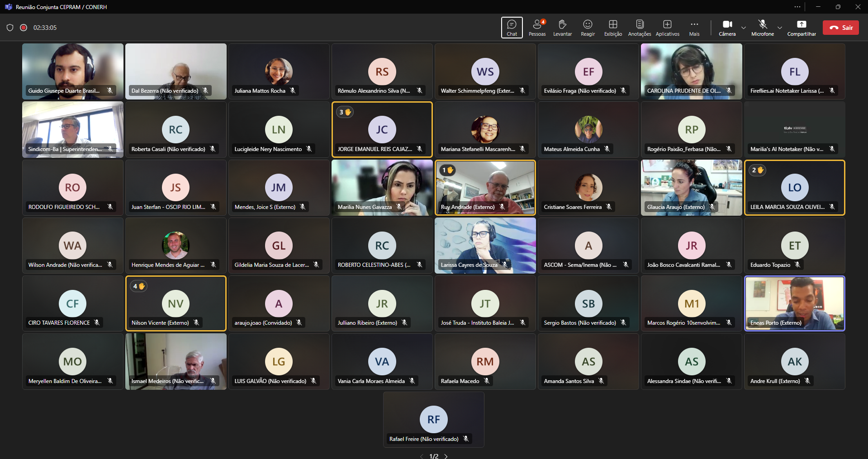Open the Reagir reactions menu
The height and width of the screenshot is (459, 868).
point(588,28)
